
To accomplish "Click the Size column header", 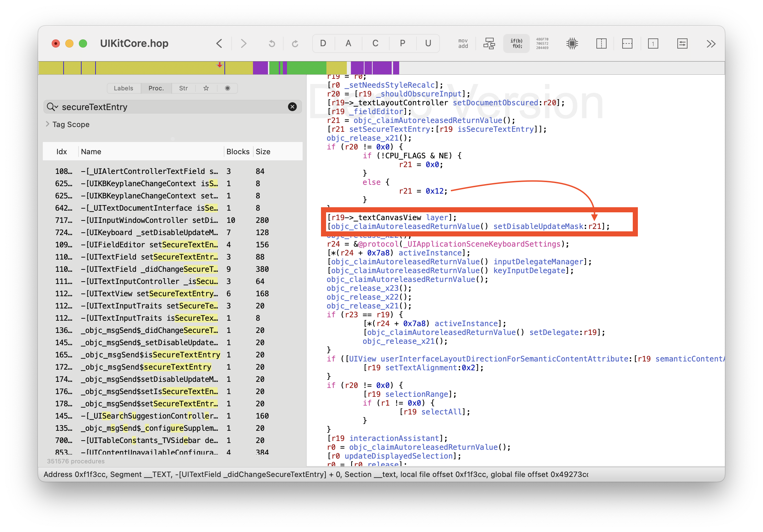I will point(263,152).
